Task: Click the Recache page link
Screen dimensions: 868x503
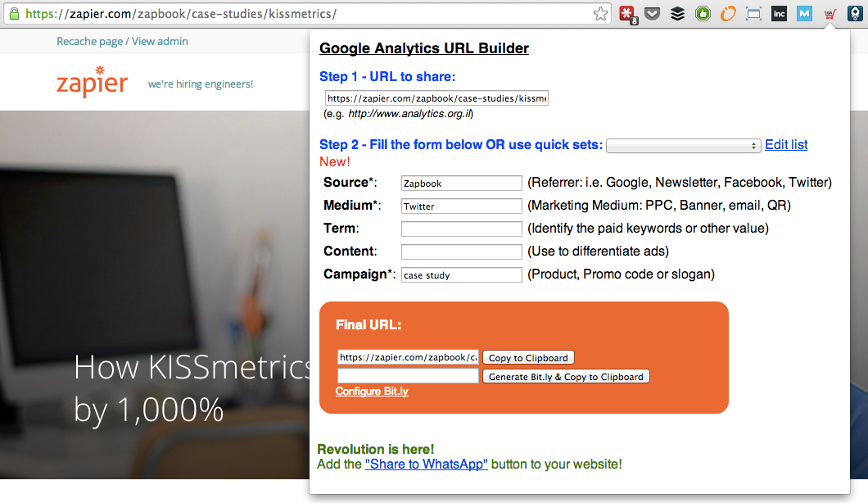Action: click(90, 42)
